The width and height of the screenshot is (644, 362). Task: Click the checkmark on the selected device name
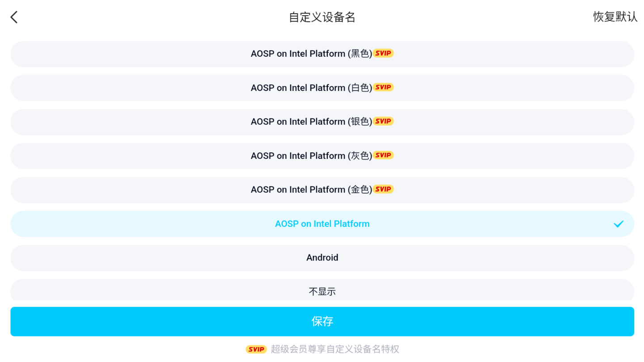click(619, 224)
